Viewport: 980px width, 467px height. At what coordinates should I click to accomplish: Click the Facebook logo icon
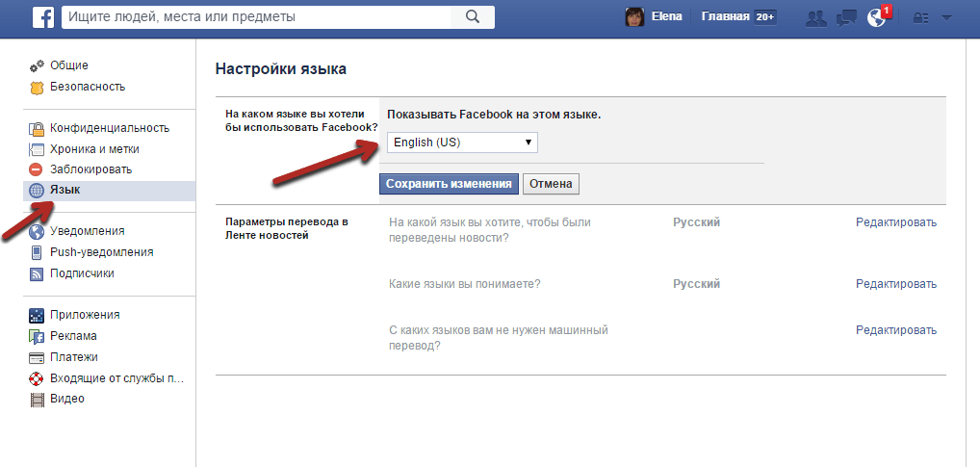tap(43, 17)
